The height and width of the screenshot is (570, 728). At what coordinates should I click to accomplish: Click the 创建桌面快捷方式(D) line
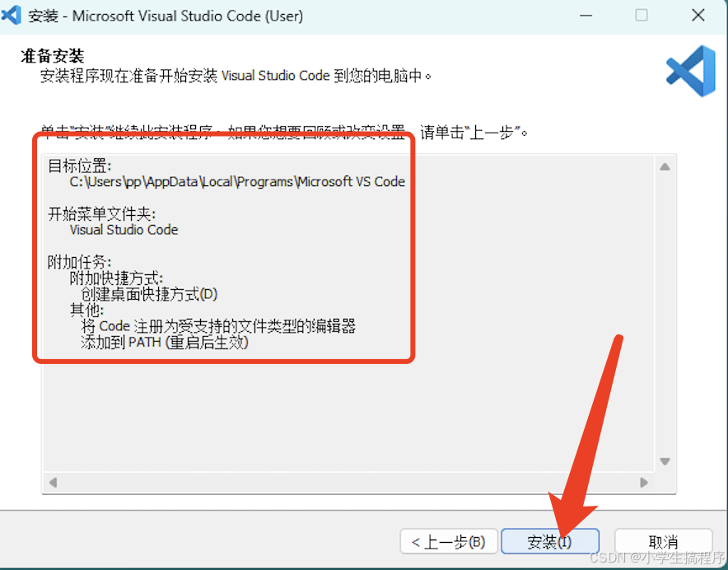pos(150,294)
